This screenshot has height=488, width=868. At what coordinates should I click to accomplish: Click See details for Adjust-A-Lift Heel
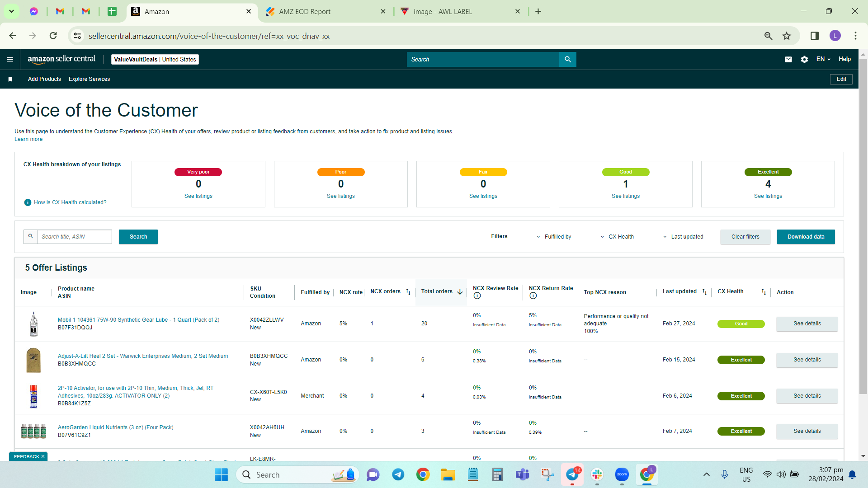(807, 360)
